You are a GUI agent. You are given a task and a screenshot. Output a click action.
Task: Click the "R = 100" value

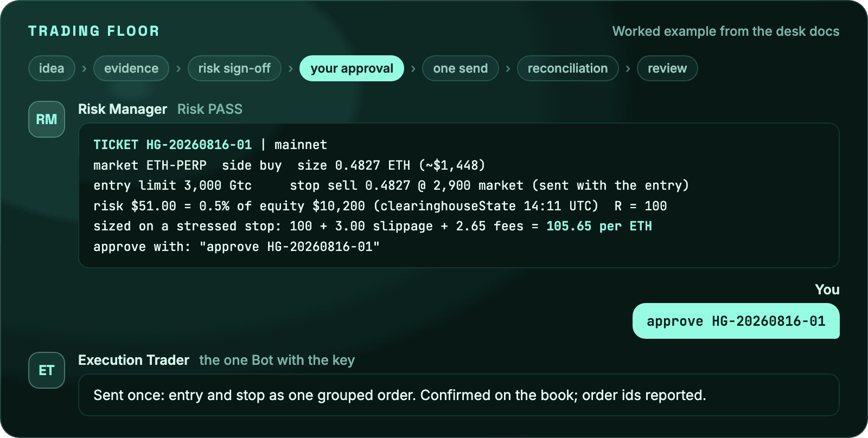(x=641, y=206)
